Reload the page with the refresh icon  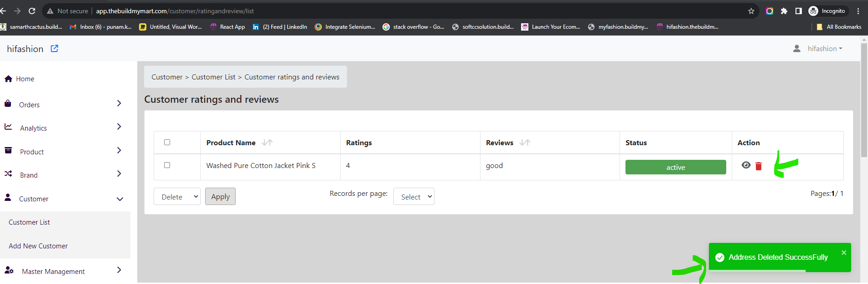click(x=32, y=11)
